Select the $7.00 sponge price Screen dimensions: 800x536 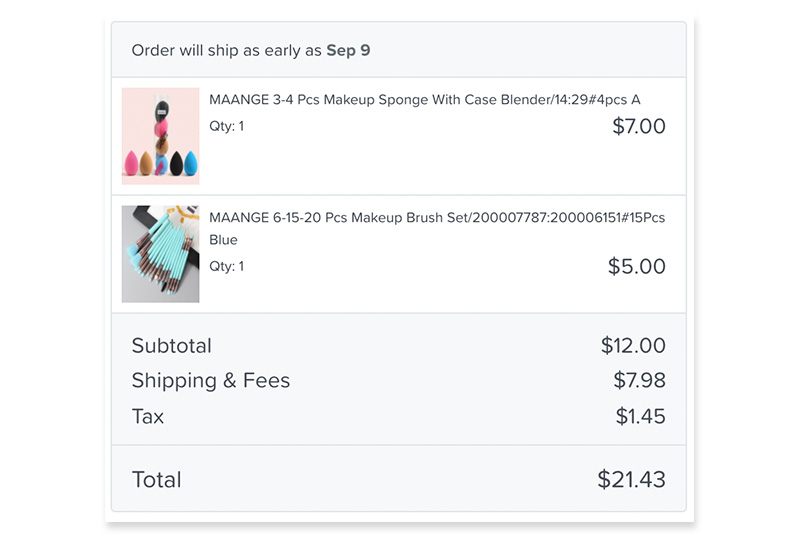(x=639, y=126)
